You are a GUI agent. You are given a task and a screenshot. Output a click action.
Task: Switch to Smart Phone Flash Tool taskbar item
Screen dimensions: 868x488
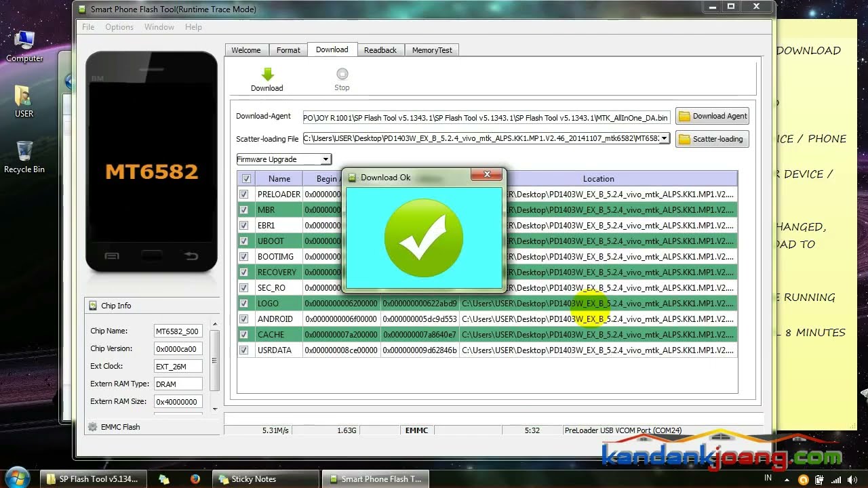click(375, 479)
